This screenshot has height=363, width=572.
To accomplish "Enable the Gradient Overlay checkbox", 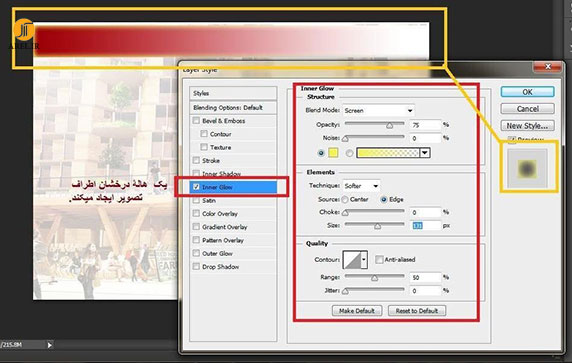I will coord(196,227).
